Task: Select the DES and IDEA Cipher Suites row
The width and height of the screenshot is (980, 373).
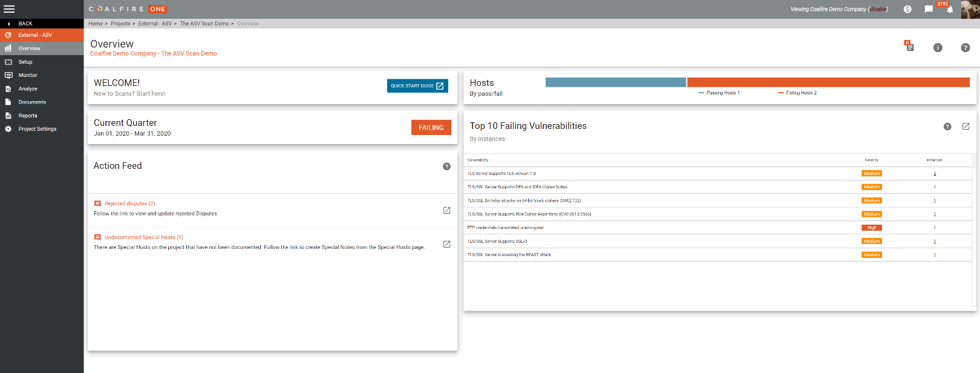Action: pos(719,187)
